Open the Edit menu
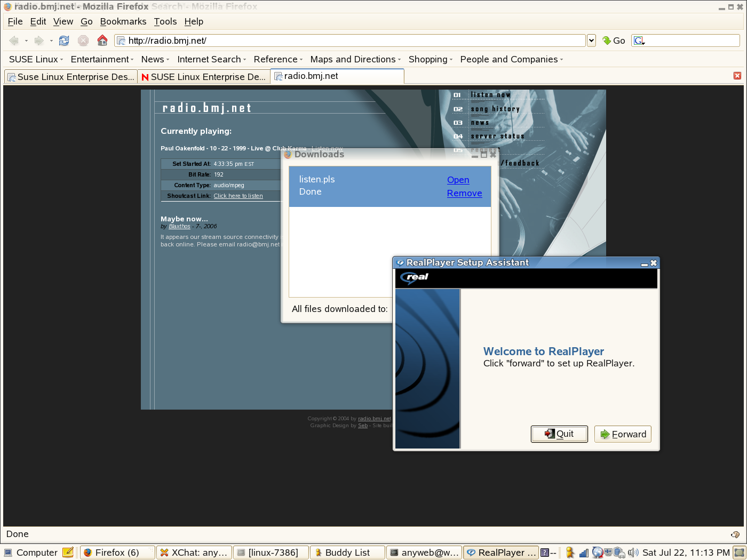The image size is (747, 560). click(38, 21)
